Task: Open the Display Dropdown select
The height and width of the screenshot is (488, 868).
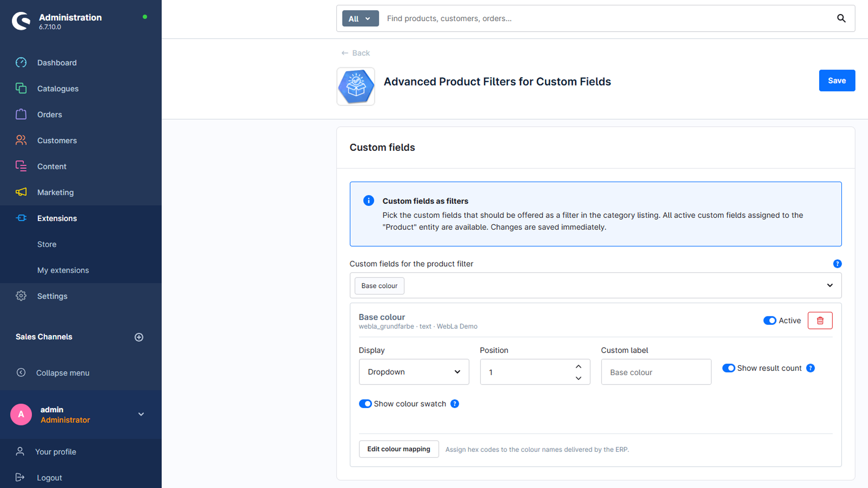Action: tap(414, 372)
